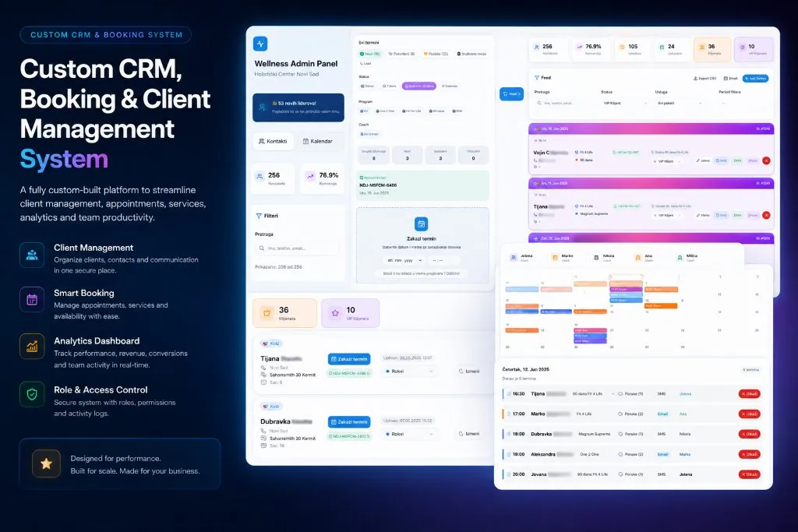Open the Rokvi dropdown on Dubravka's contact card
Screen dimensions: 798x532
point(409,435)
